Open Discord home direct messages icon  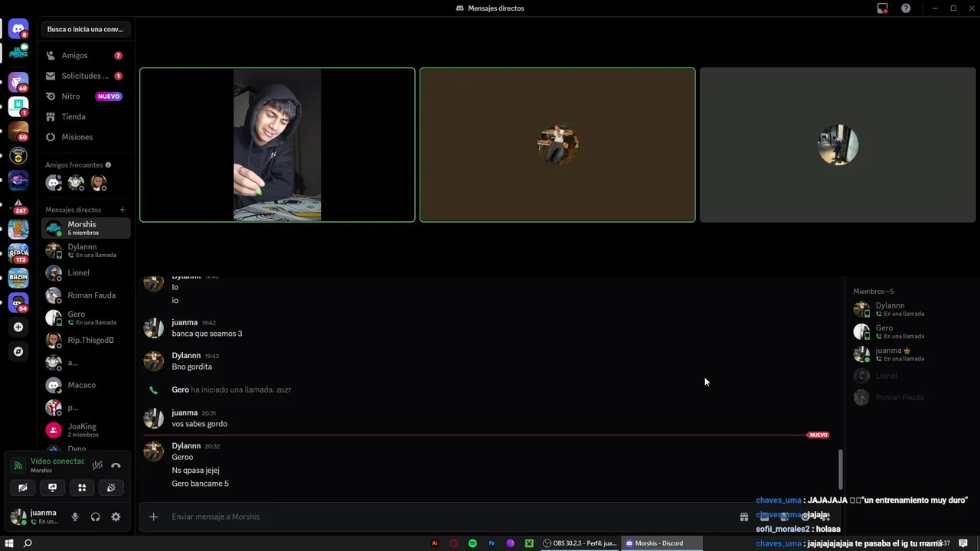(x=18, y=29)
